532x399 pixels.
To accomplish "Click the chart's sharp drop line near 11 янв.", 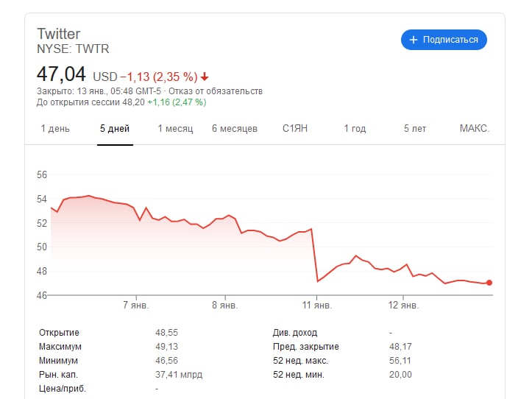I will tap(314, 255).
